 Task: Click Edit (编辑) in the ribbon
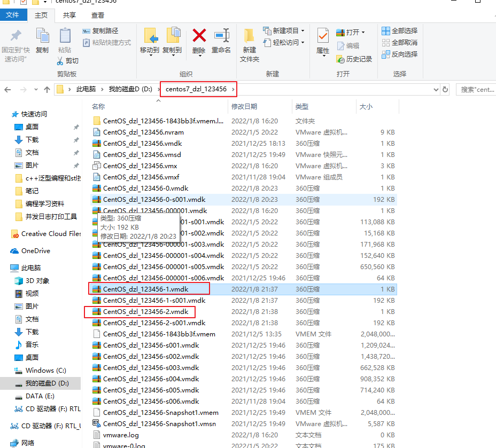(x=348, y=46)
